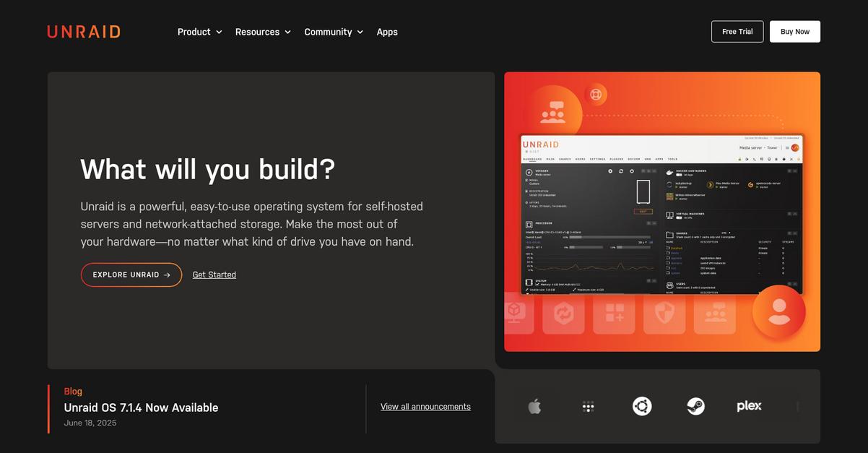The height and width of the screenshot is (453, 868).
Task: Click the Ubuntu logo icon
Action: [x=642, y=406]
